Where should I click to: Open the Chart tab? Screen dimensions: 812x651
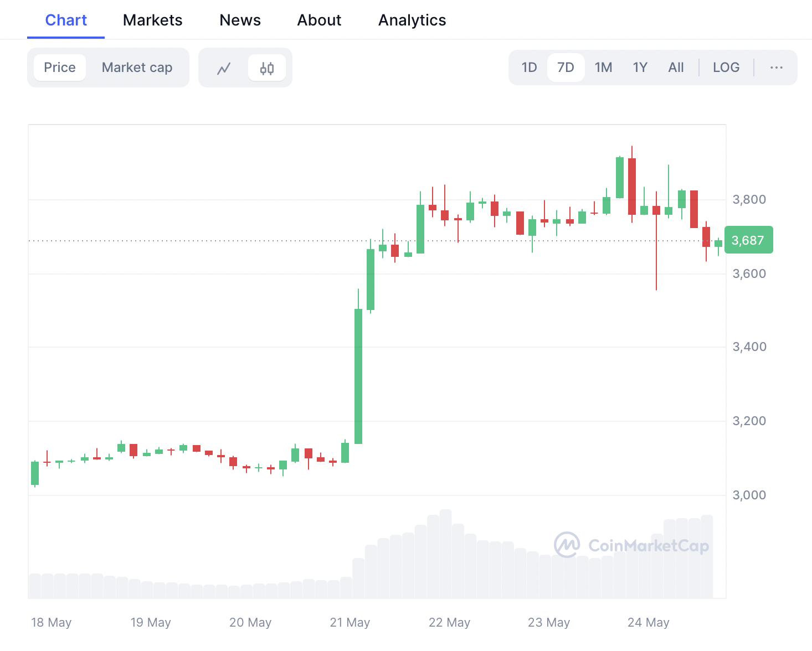click(x=66, y=20)
